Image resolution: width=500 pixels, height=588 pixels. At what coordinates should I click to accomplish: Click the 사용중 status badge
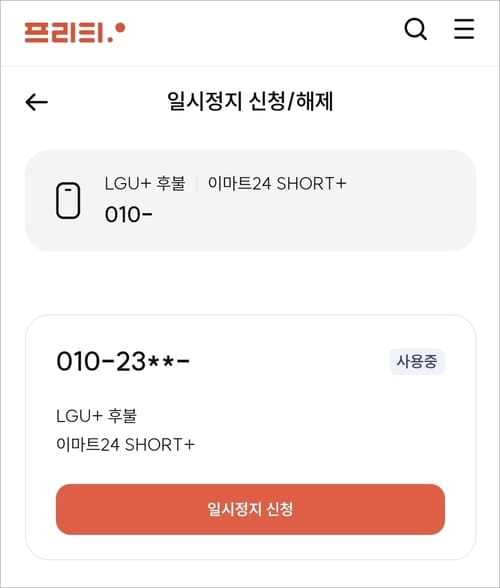point(417,362)
